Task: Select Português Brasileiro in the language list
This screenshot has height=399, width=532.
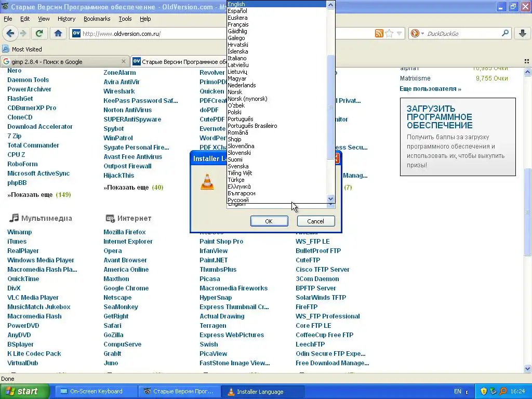Action: [x=276, y=126]
